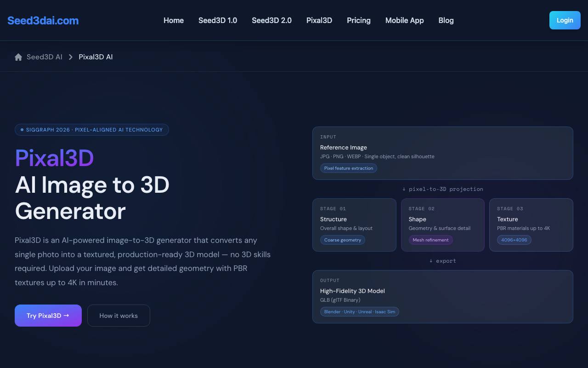588x368 pixels.
Task: Click the home icon in breadcrumb
Action: pos(18,57)
